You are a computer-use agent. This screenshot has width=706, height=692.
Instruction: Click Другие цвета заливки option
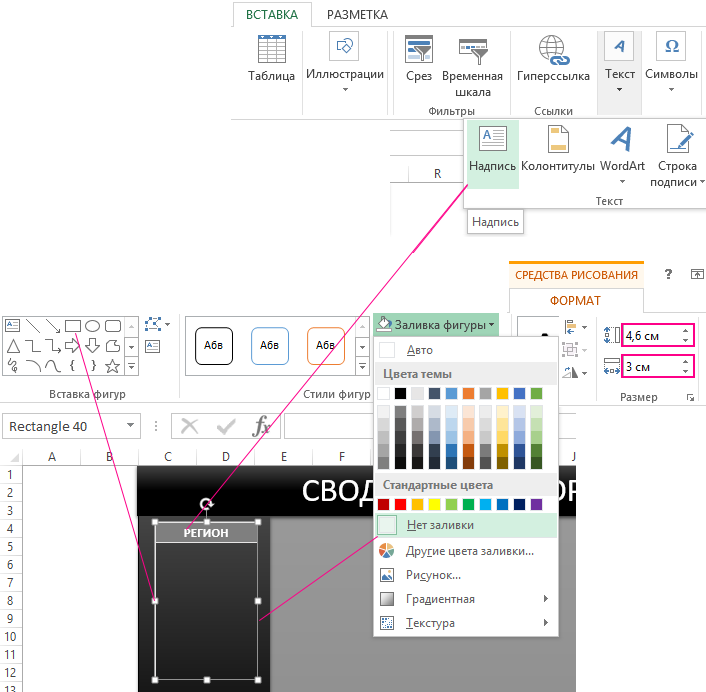(x=468, y=551)
